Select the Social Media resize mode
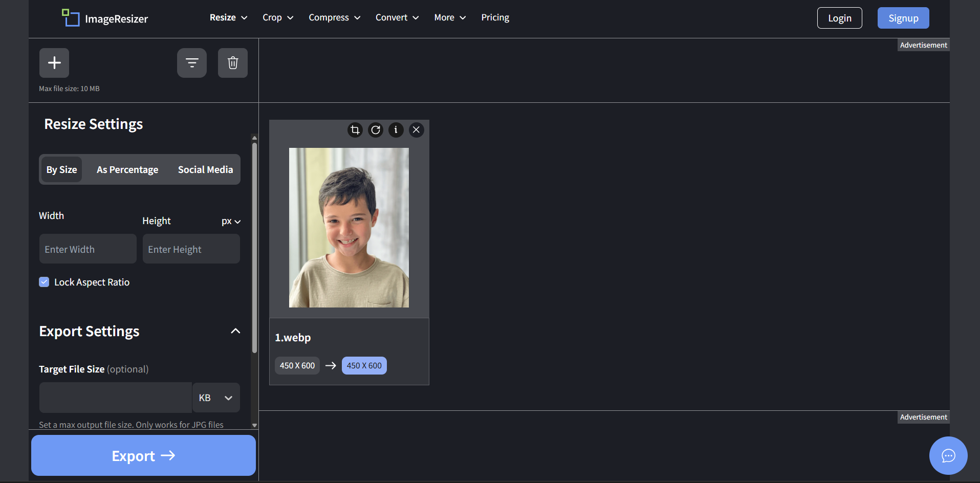Image resolution: width=980 pixels, height=483 pixels. point(205,169)
